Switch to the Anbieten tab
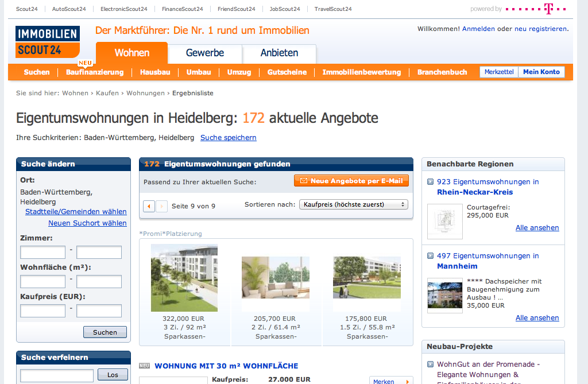The width and height of the screenshot is (588, 384). (280, 53)
